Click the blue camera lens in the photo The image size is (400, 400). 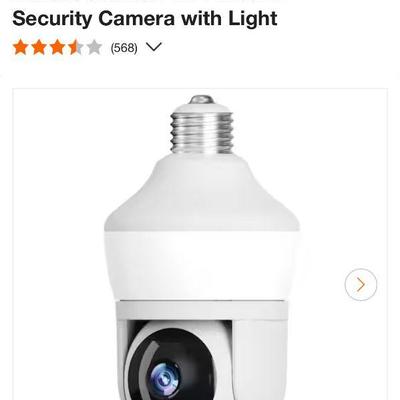click(164, 378)
